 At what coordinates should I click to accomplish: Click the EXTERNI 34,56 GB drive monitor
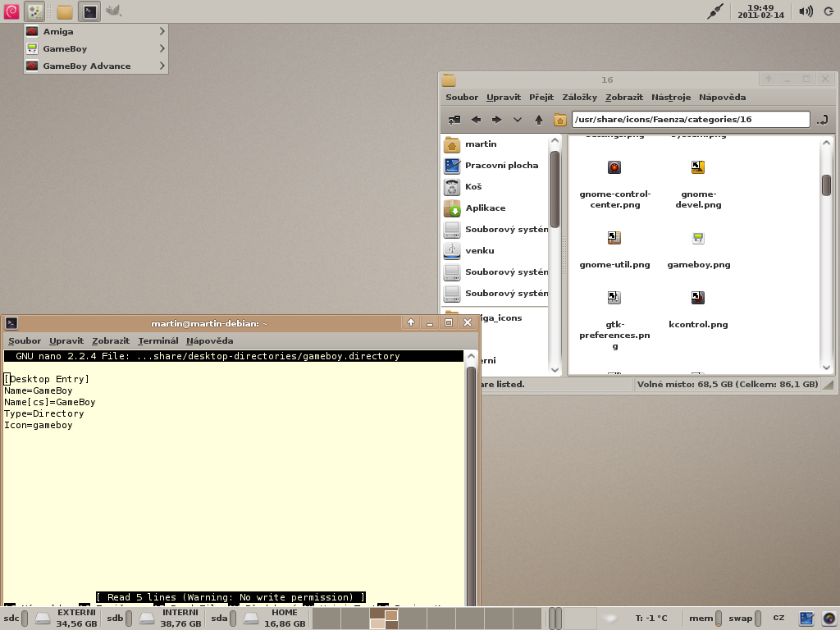(66, 619)
